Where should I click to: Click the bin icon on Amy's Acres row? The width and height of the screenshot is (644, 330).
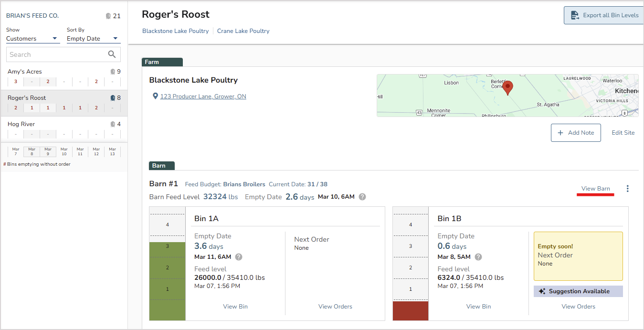click(113, 72)
